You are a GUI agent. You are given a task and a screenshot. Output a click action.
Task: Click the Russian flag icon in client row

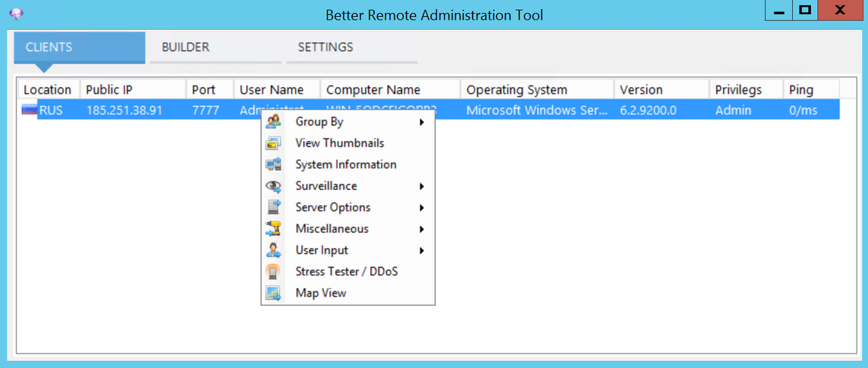click(29, 109)
